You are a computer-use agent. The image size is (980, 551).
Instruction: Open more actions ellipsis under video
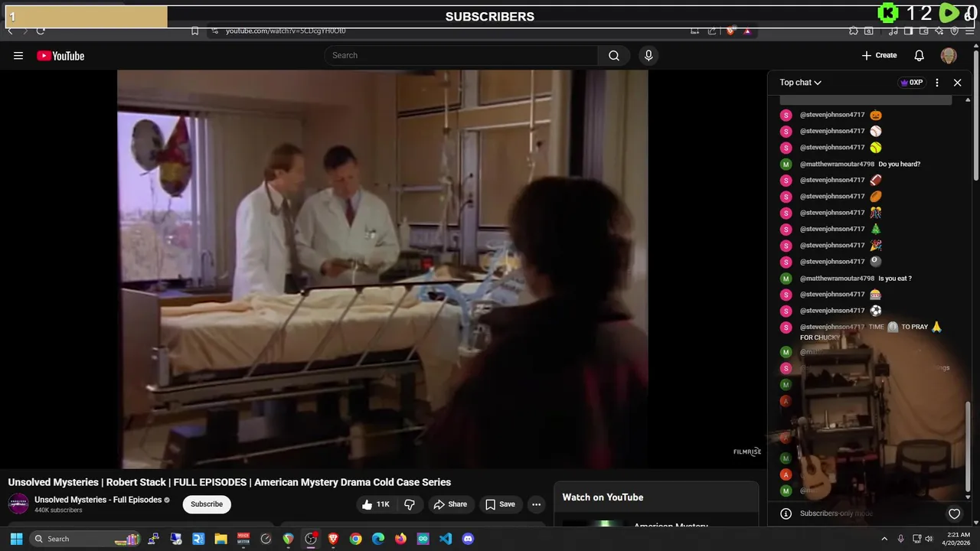click(536, 504)
